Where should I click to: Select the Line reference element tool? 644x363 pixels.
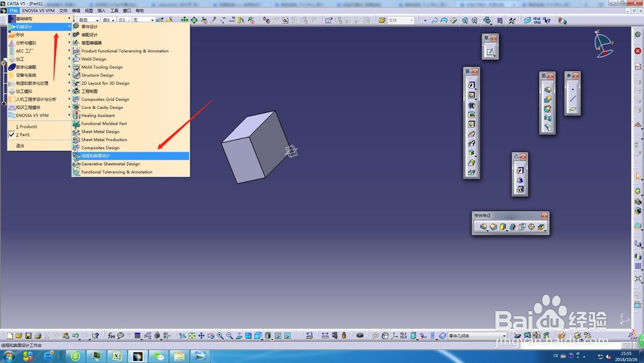pos(573,99)
